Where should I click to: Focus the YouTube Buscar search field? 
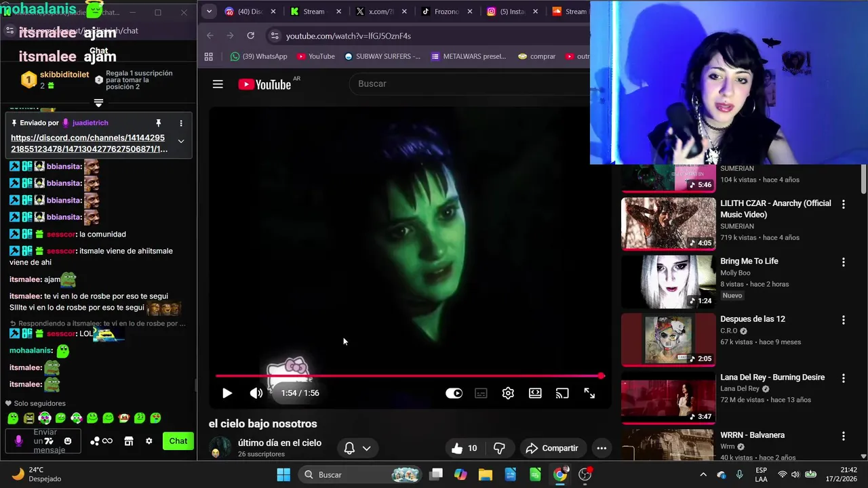click(x=469, y=83)
